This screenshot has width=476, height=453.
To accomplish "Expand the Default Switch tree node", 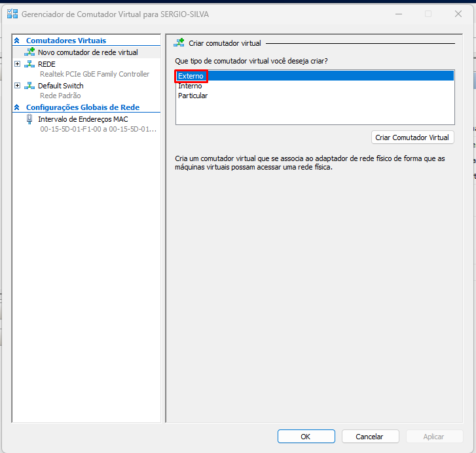I will (17, 85).
